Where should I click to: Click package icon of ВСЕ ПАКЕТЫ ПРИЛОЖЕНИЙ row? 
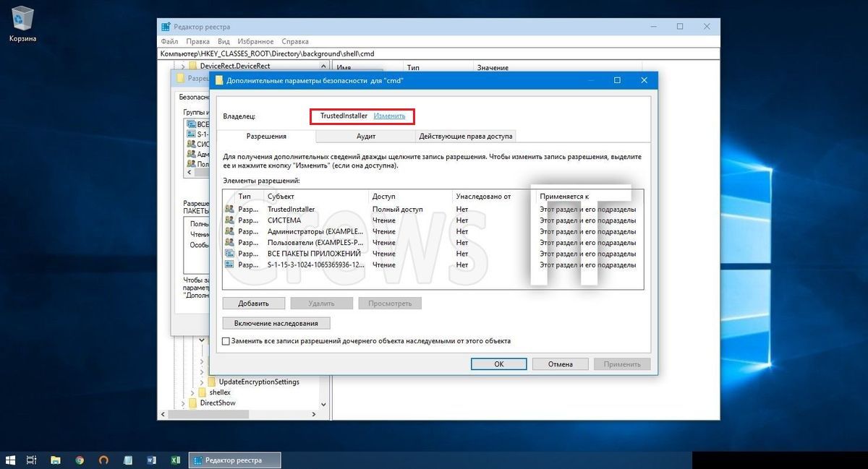coord(230,254)
